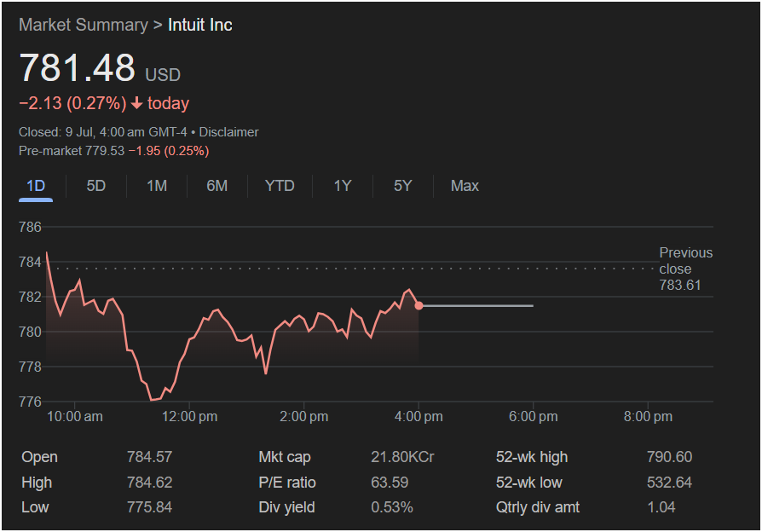Screen dimensions: 762x532
Task: Switch to the 1M range tab
Action: pos(157,186)
